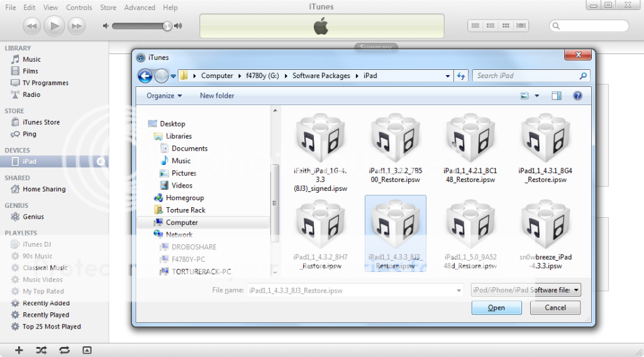Screen dimensions: 644x357
Task: Select TV Programmes in the sidebar
Action: (x=45, y=82)
